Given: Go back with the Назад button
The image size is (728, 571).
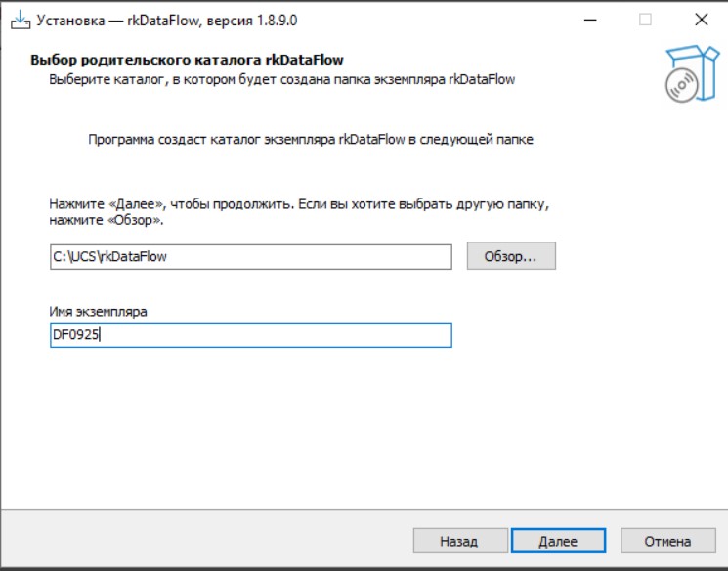Looking at the screenshot, I should (458, 541).
